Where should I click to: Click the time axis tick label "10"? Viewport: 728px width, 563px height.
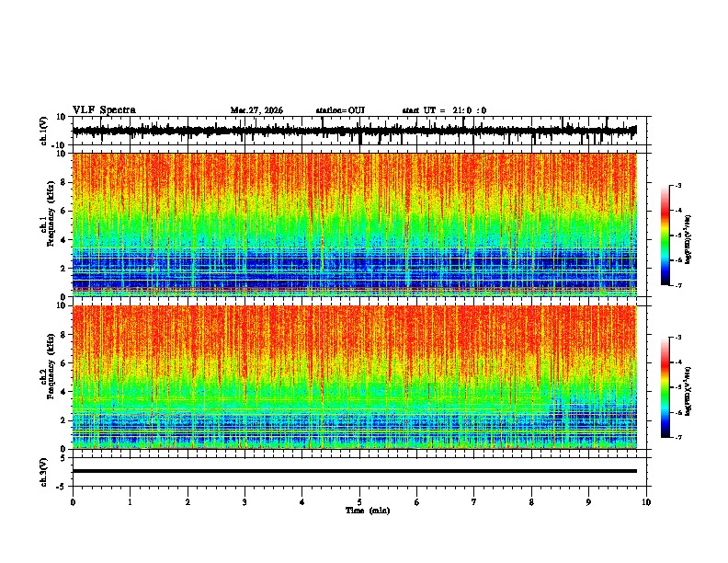(646, 502)
